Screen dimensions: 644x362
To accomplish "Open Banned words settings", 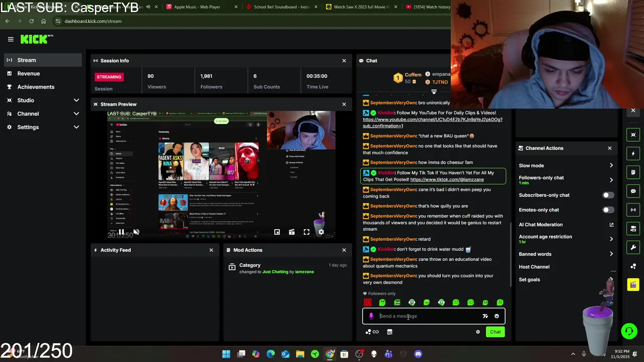I will pos(566,254).
